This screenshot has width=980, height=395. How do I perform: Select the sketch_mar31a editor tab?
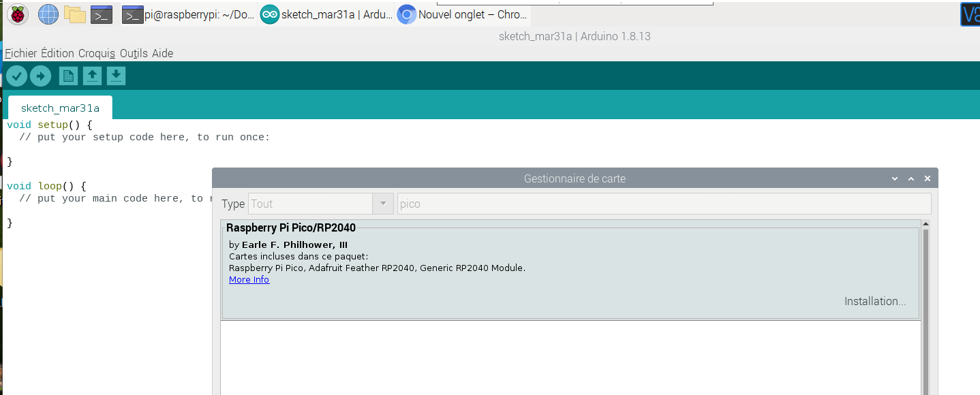(60, 108)
